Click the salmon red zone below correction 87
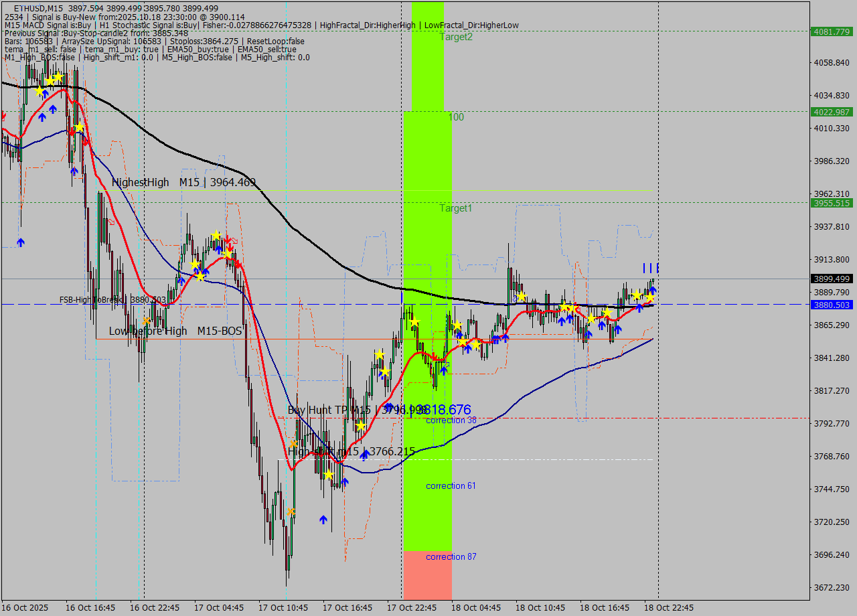The height and width of the screenshot is (616, 857). [x=427, y=579]
